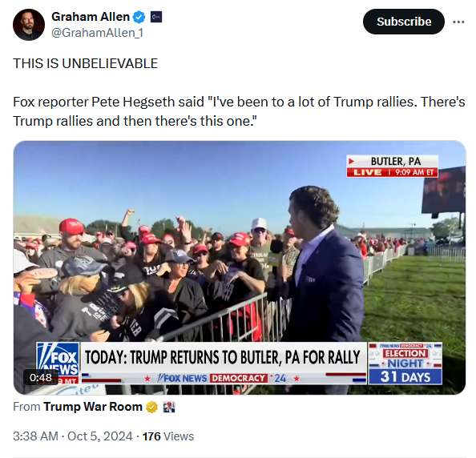Click the 0:48 video duration label
Screen dimensions: 476x458
point(41,378)
